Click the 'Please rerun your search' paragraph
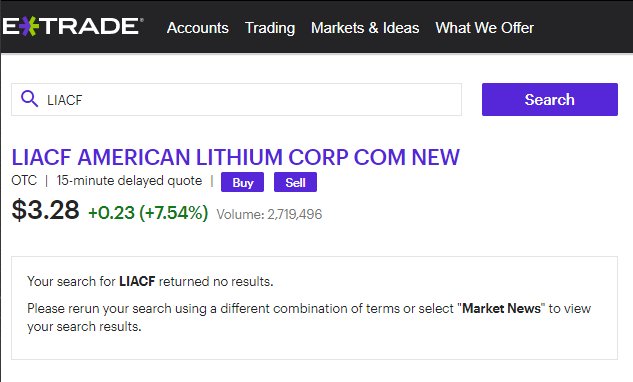The image size is (633, 382). click(x=309, y=317)
